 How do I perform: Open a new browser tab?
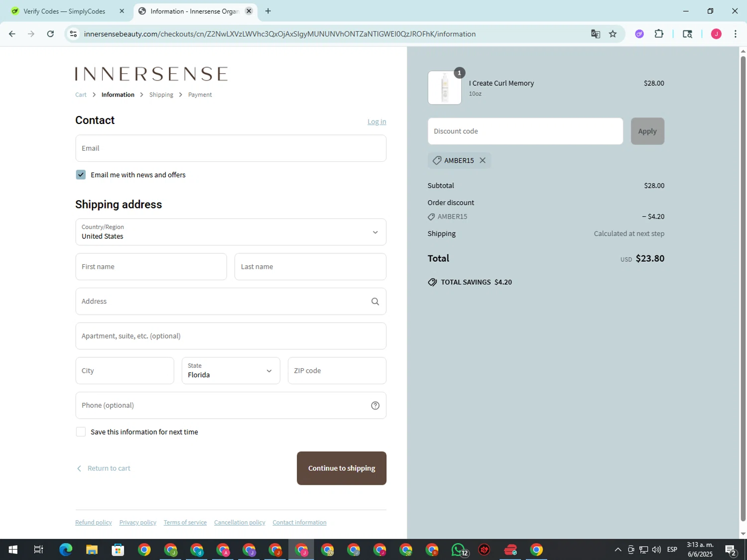268,11
